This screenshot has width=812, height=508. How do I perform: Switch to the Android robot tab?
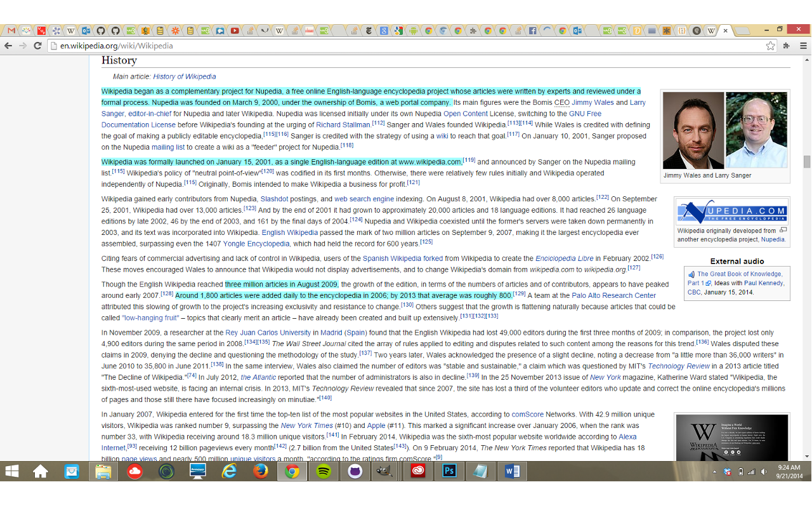[413, 30]
